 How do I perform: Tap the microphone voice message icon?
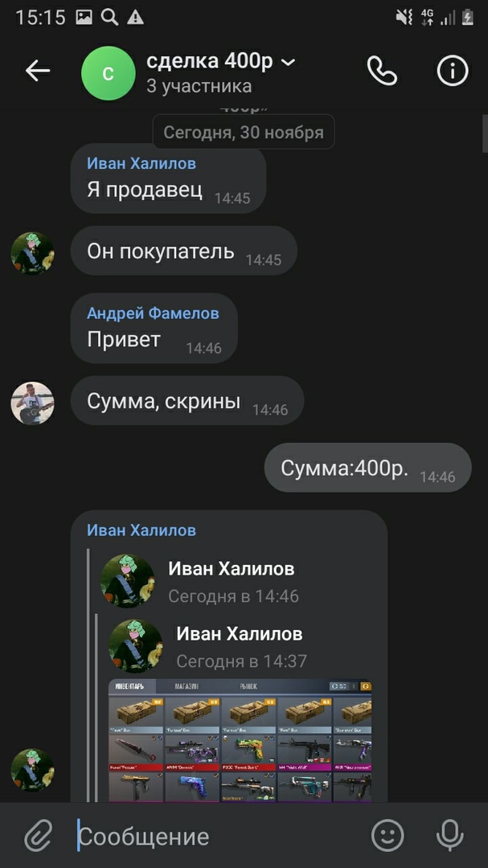click(449, 835)
